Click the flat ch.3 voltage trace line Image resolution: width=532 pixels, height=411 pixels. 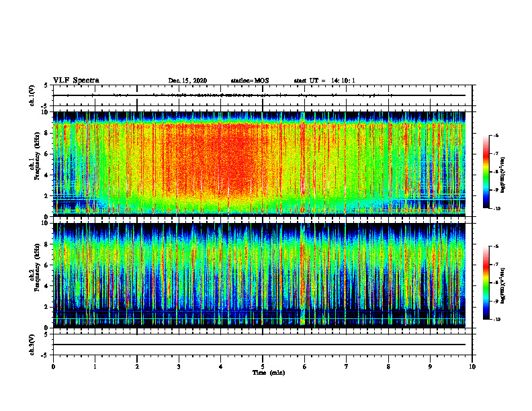[x=259, y=345]
